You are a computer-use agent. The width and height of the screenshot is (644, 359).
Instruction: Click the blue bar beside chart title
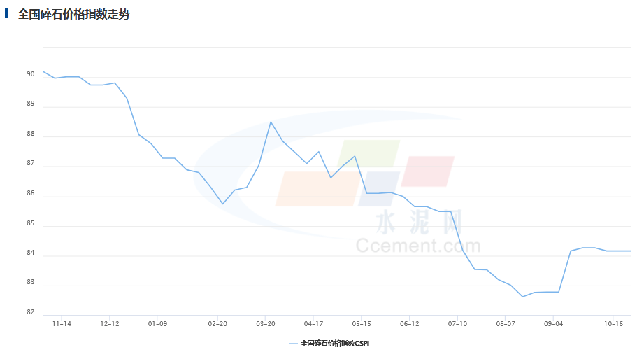pos(6,13)
